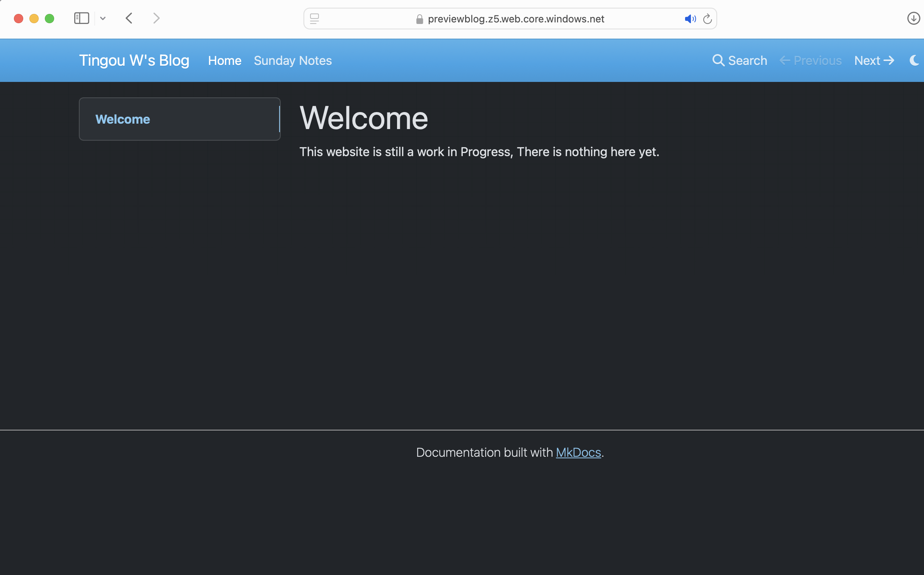Click the padlock icon in the address bar
Viewport: 924px width, 575px height.
(x=419, y=19)
